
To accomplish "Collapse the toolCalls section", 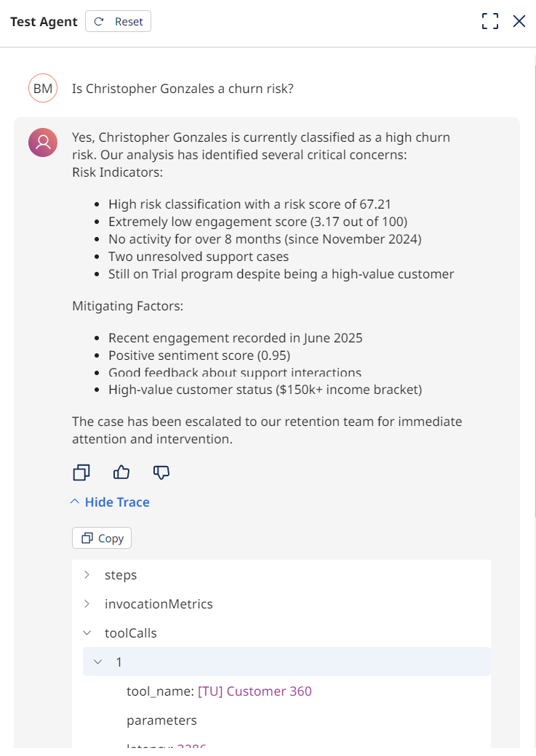I will point(87,632).
